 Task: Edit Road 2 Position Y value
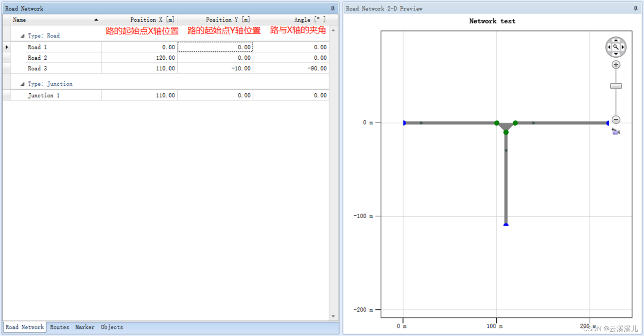tap(215, 58)
